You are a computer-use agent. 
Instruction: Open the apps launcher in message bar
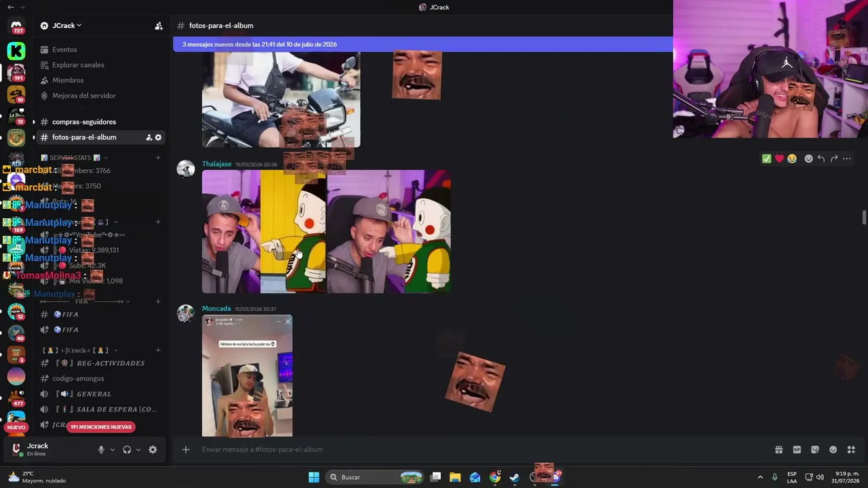(851, 449)
